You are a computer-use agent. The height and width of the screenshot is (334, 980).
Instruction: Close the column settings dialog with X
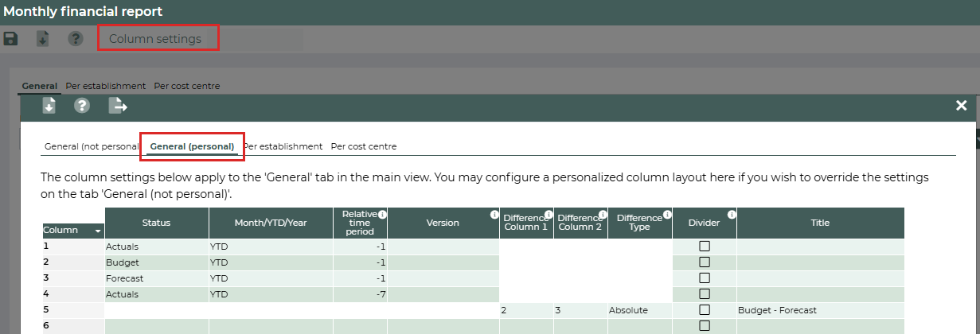[961, 106]
